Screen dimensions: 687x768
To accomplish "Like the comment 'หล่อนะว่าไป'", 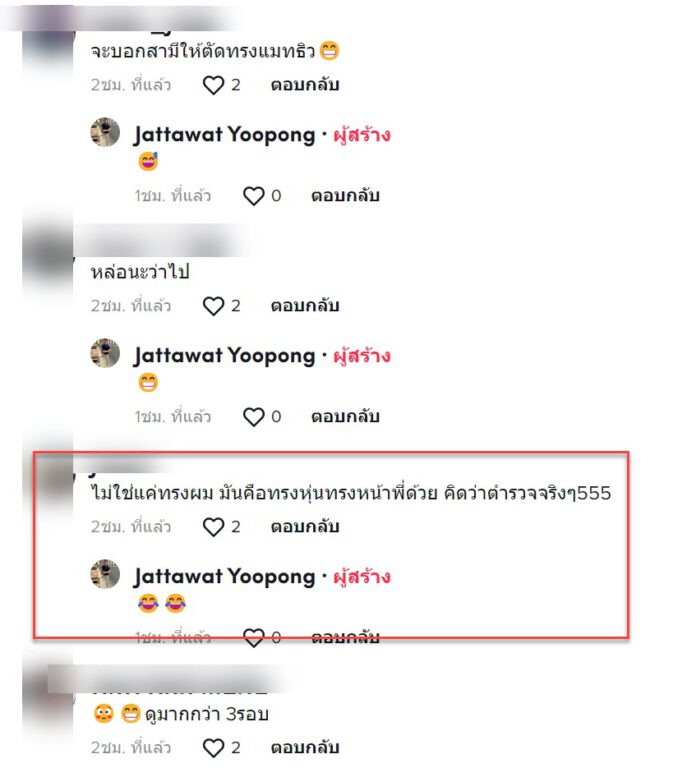I will coord(213,307).
